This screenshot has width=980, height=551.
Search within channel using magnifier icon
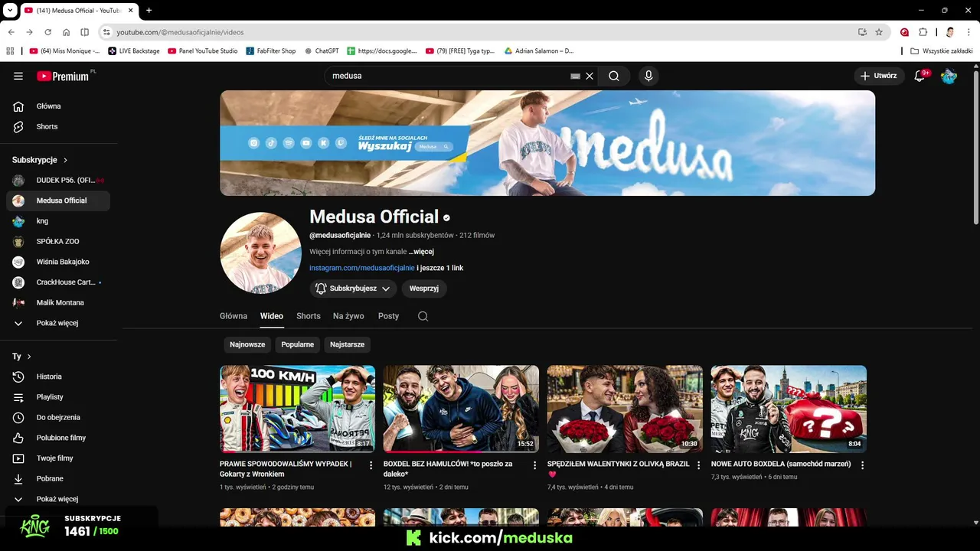click(423, 316)
